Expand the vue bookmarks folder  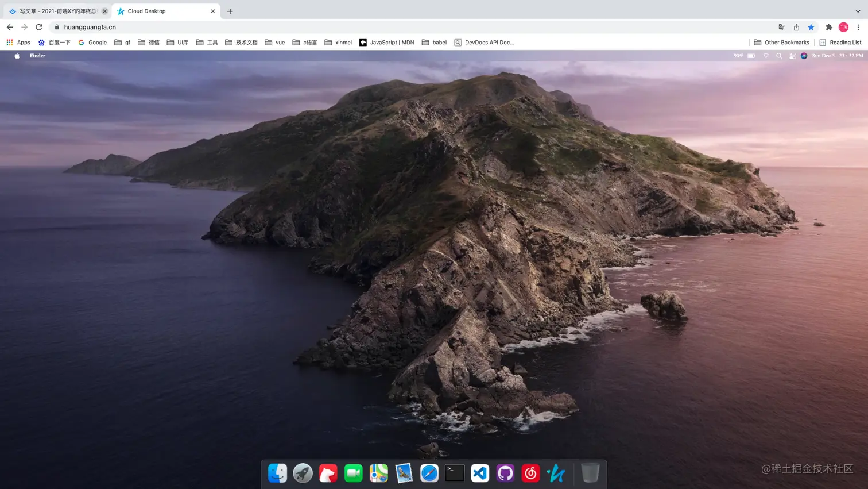[275, 43]
